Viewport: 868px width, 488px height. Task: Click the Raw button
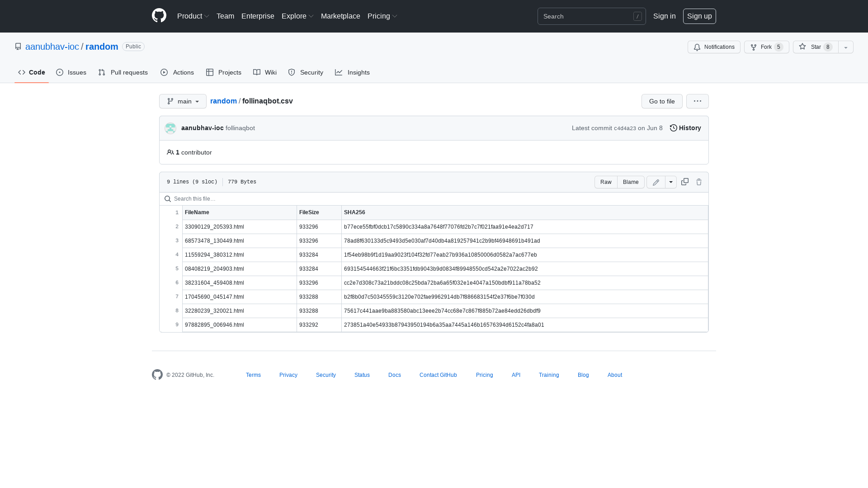tap(606, 182)
